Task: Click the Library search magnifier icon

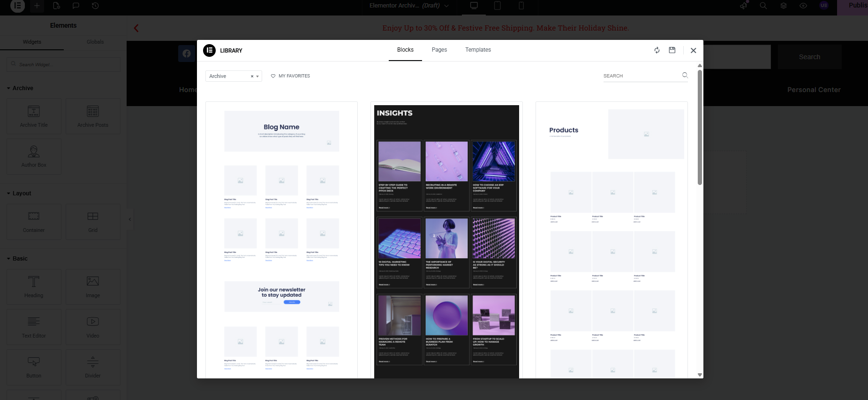Action: point(685,75)
